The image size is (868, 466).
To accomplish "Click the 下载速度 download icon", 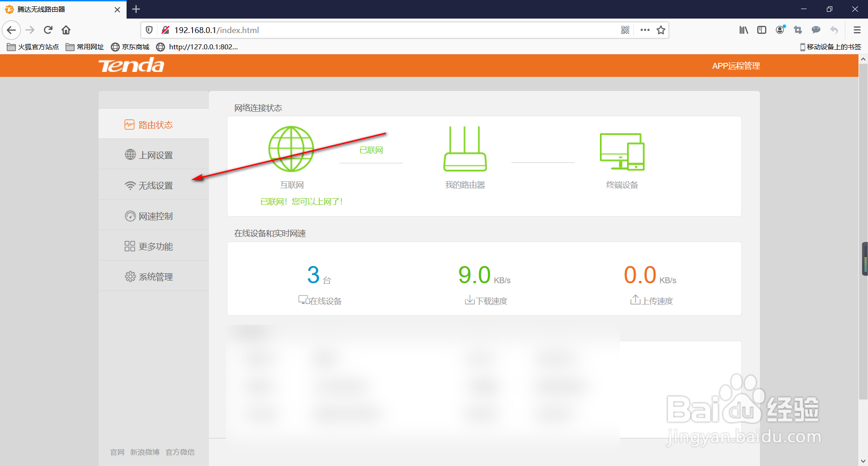I will pos(470,300).
